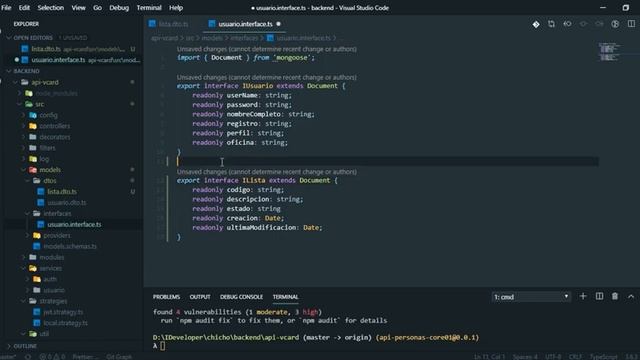640x360 pixels.
Task: Click the UTF-8 encoding in status bar
Action: [x=553, y=357]
